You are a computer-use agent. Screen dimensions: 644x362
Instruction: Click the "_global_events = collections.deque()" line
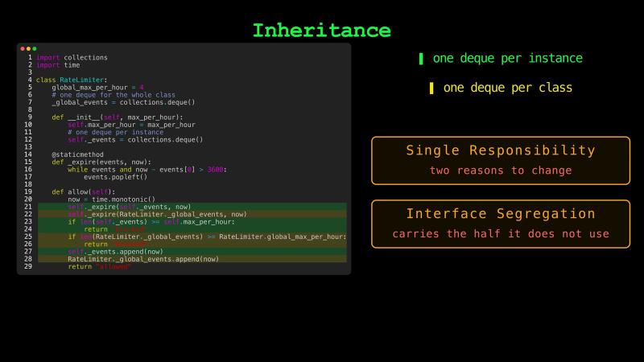(123, 102)
